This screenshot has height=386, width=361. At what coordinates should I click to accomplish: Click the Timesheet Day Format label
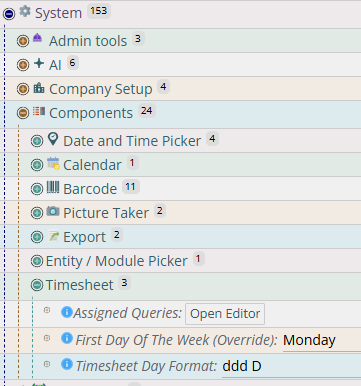click(x=146, y=366)
